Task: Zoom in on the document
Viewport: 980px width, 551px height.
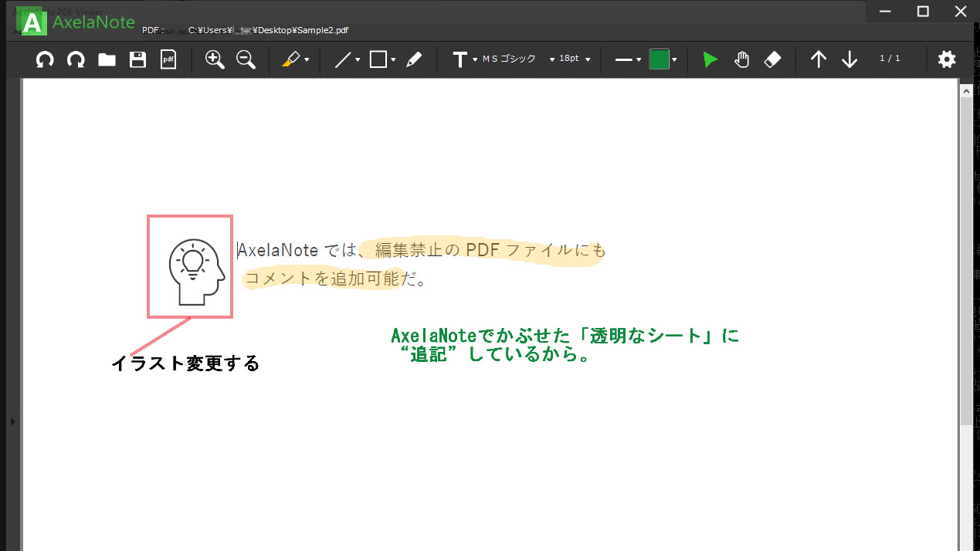Action: click(x=215, y=59)
